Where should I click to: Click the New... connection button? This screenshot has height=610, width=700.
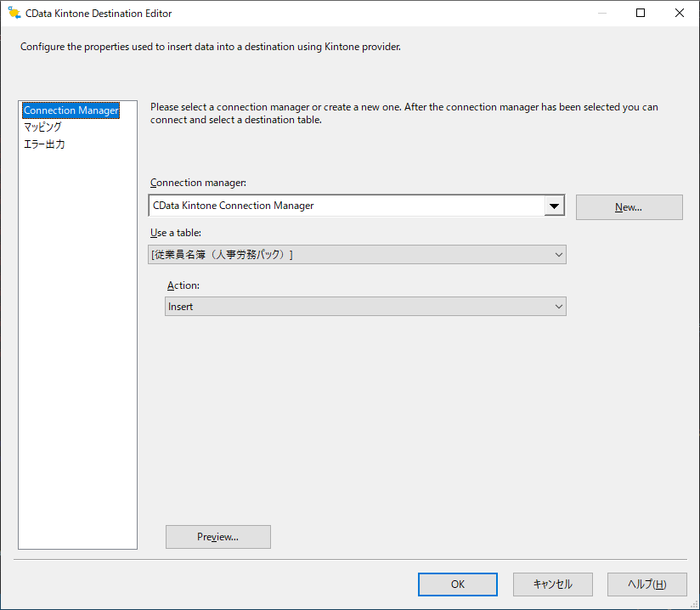click(629, 207)
